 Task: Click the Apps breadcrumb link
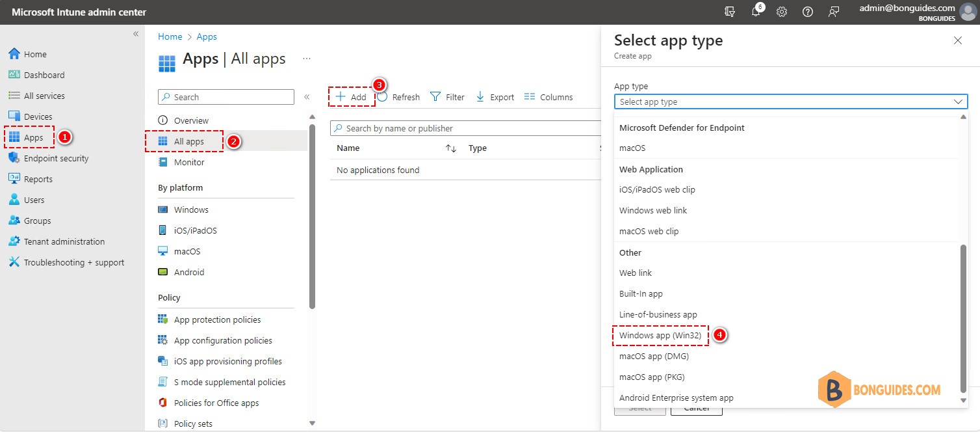[207, 36]
